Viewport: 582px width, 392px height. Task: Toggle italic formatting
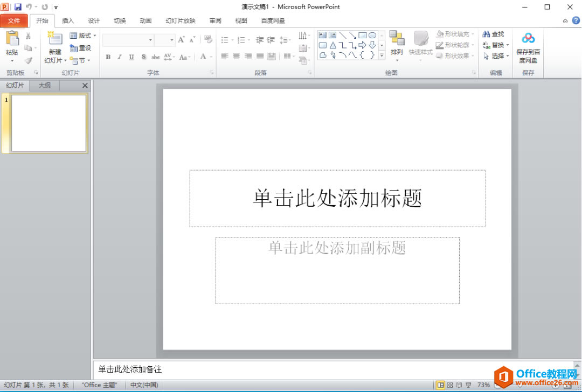pyautogui.click(x=120, y=57)
